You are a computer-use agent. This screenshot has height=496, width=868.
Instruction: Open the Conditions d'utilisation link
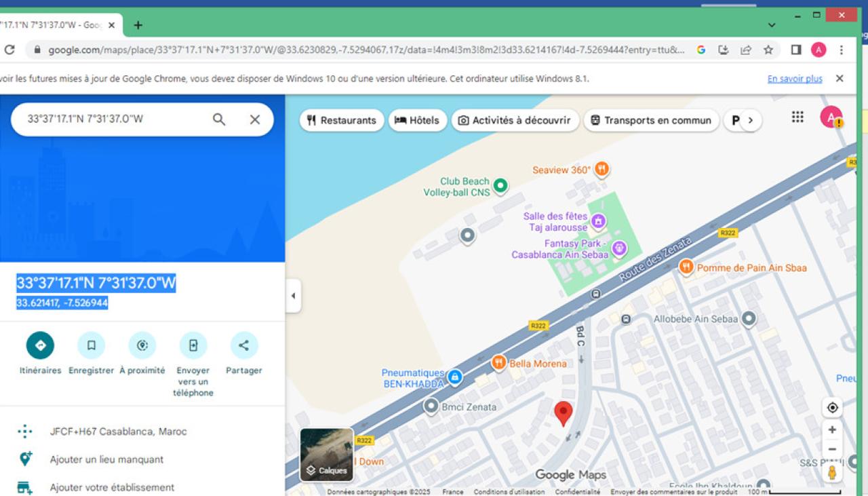(509, 492)
